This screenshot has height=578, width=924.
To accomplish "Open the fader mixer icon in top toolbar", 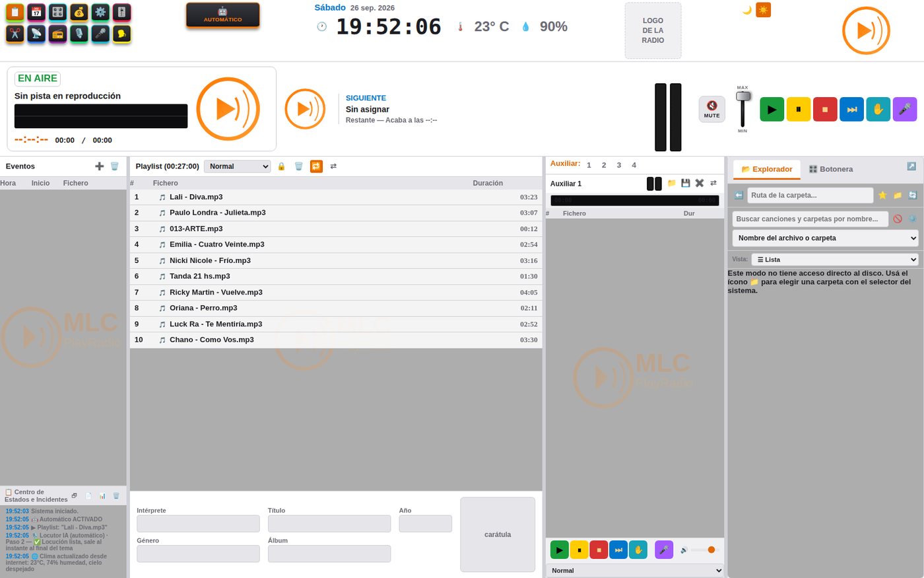I will [x=121, y=12].
